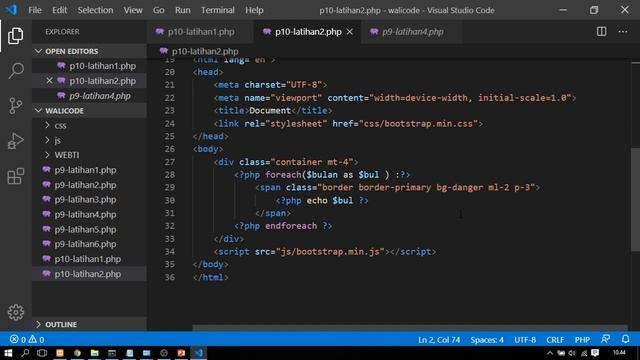The height and width of the screenshot is (360, 640).
Task: Click the volume icon in system tray
Action: point(572,353)
